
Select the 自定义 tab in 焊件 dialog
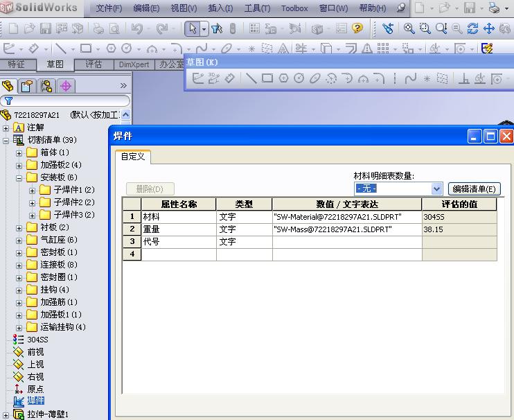coord(133,157)
